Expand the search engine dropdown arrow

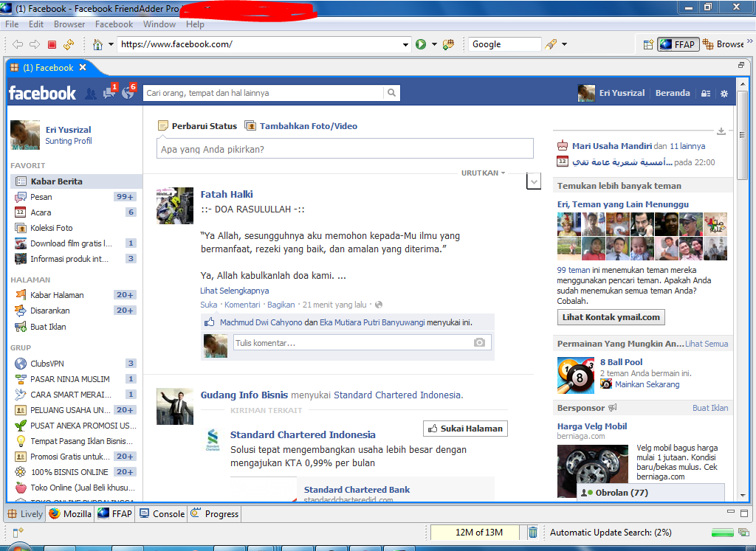pyautogui.click(x=564, y=44)
